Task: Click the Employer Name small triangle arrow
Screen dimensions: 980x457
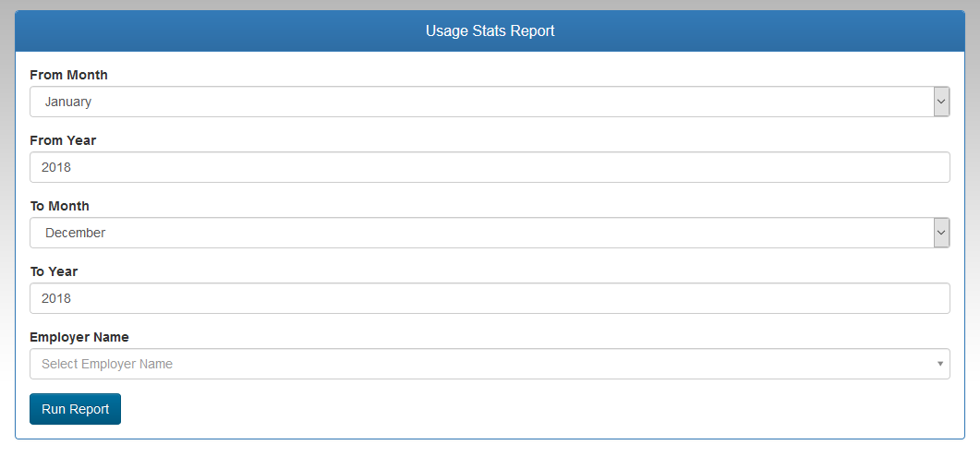Action: click(x=940, y=364)
